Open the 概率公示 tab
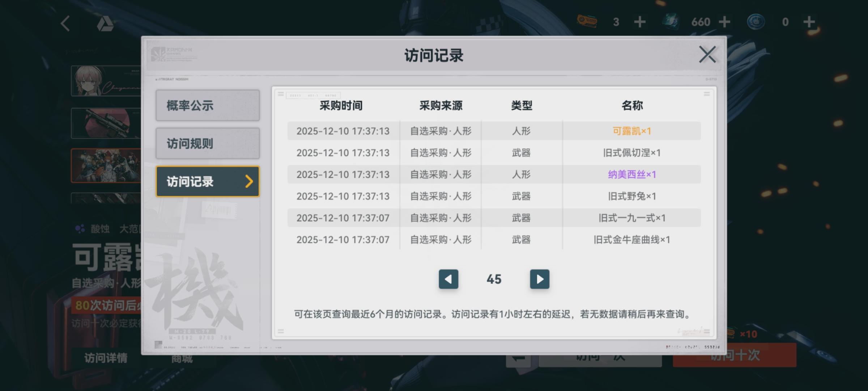Screen dimensions: 868x391 [x=208, y=106]
